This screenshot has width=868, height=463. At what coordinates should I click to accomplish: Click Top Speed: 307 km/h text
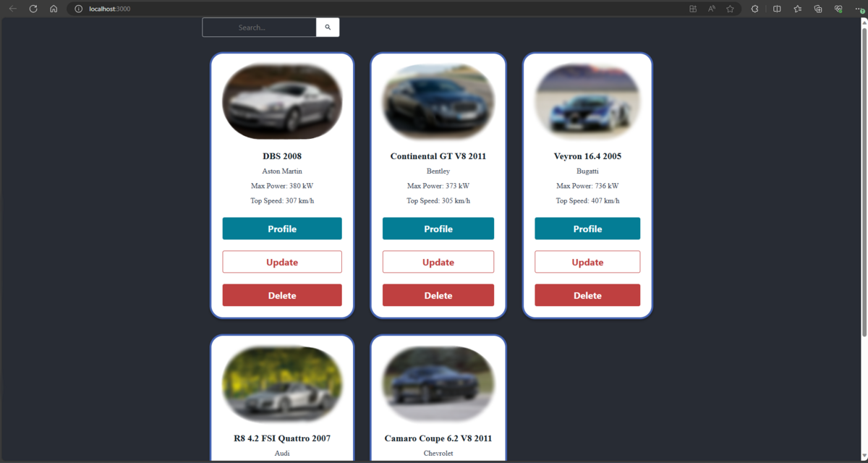point(282,201)
